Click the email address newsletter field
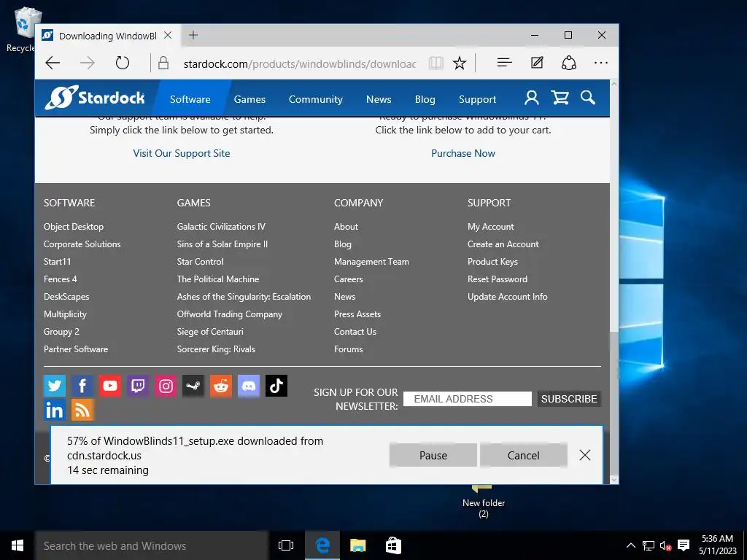747x560 pixels. (468, 399)
